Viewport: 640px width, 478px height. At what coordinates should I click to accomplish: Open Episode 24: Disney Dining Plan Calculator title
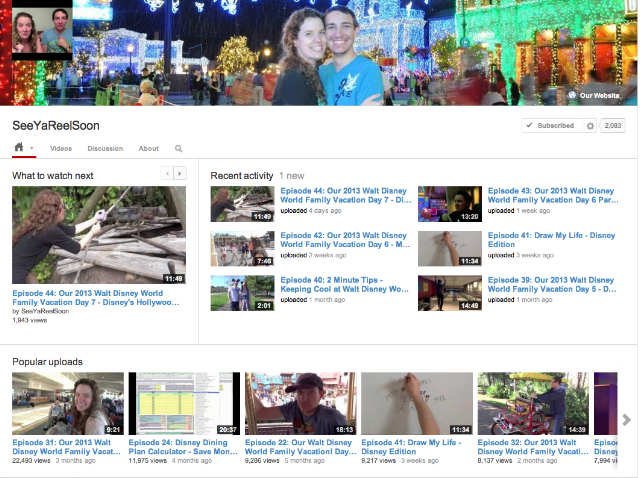[x=183, y=447]
